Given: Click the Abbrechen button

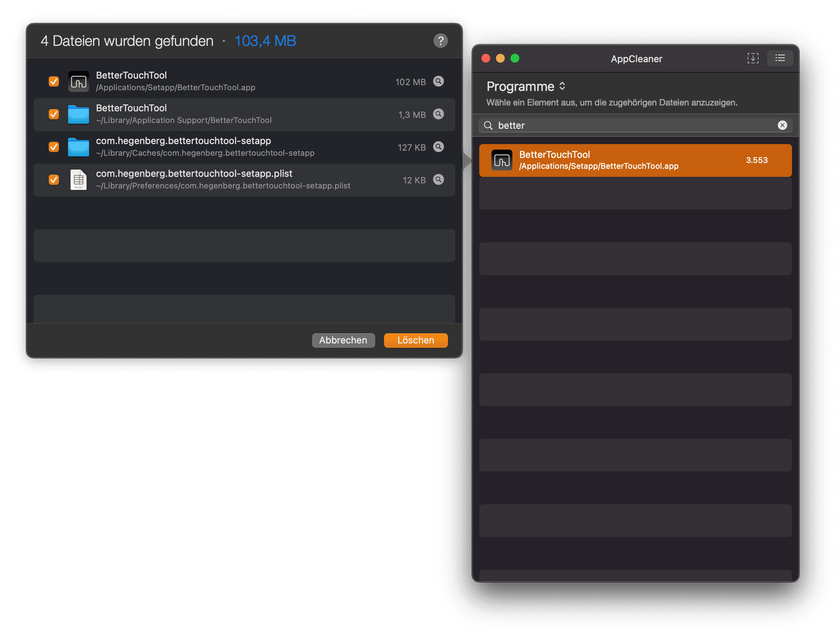Looking at the screenshot, I should (x=343, y=340).
